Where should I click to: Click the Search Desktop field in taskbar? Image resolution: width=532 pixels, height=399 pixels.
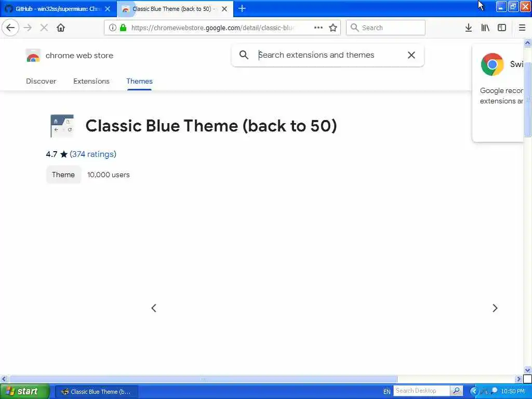422,391
